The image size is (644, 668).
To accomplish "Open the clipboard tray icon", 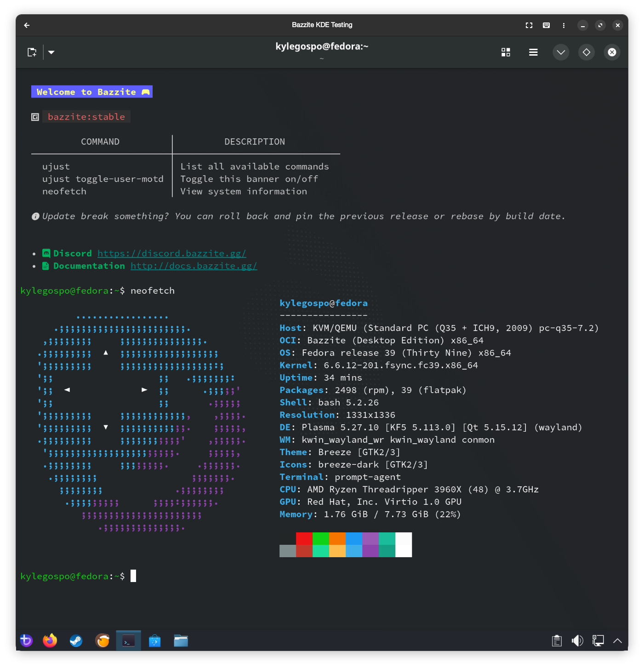I will tap(557, 640).
